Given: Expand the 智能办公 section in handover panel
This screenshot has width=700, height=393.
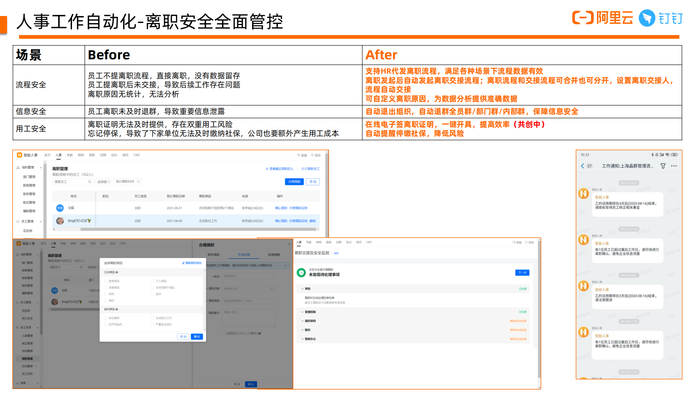Looking at the screenshot, I should (x=302, y=339).
